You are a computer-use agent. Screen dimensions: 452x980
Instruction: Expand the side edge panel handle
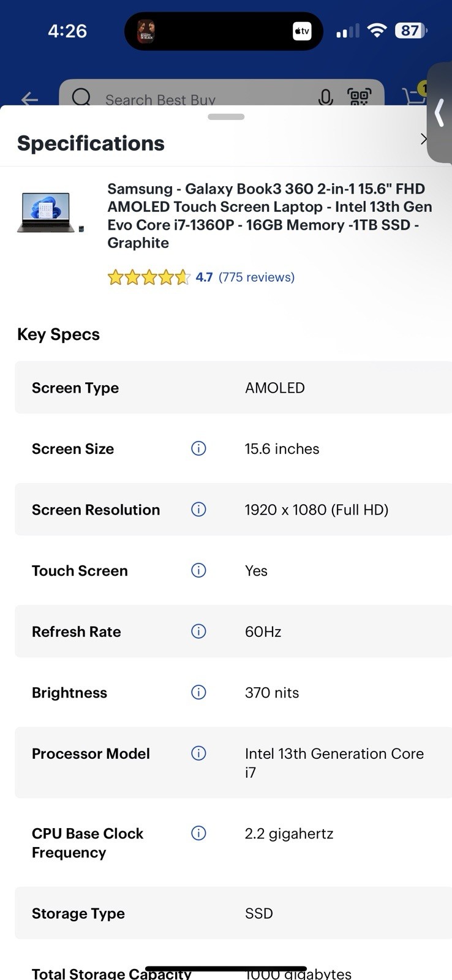pyautogui.click(x=439, y=113)
